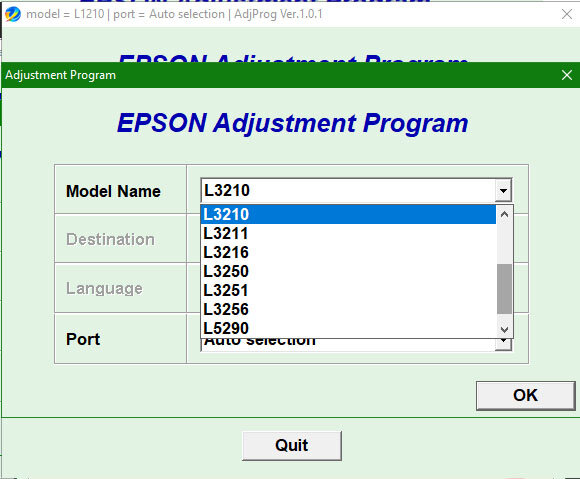Confirm with the OK button
This screenshot has height=479, width=580.
click(x=525, y=395)
